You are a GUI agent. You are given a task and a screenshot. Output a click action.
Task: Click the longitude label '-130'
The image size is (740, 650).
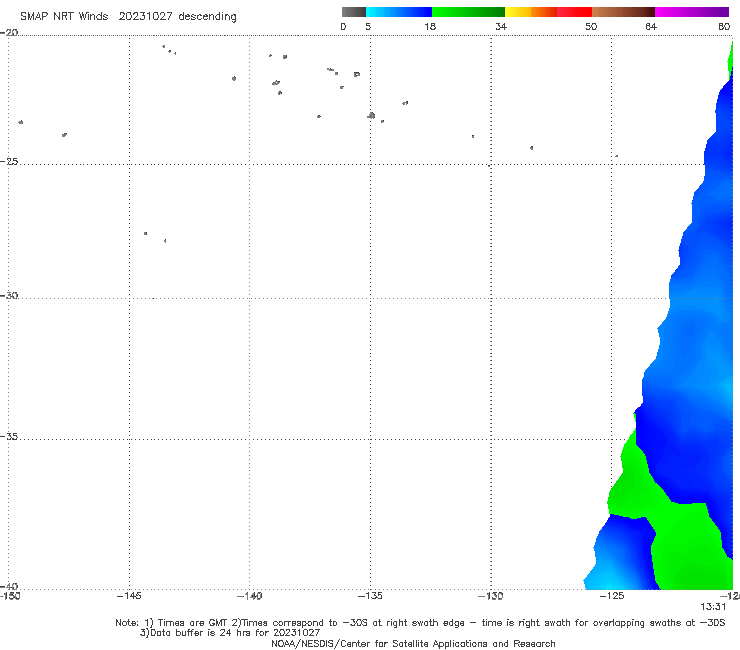(x=491, y=596)
